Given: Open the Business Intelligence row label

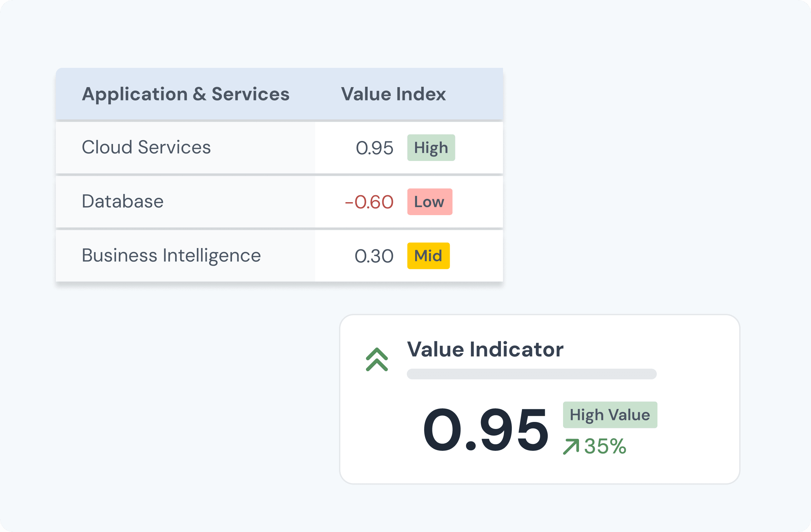Looking at the screenshot, I should pos(171,255).
